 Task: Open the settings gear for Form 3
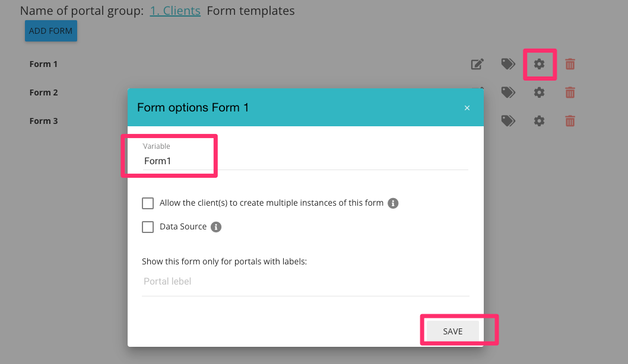pyautogui.click(x=539, y=121)
